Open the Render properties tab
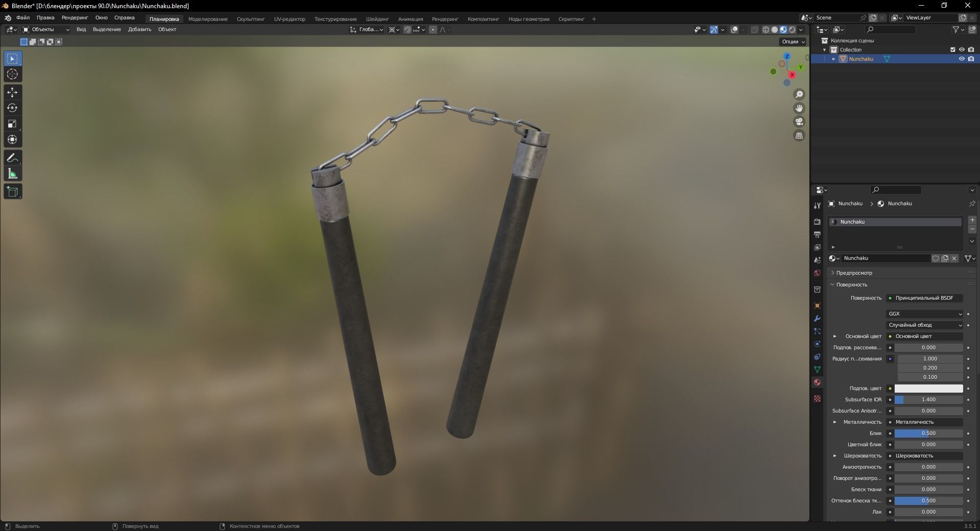Screen dimensions: 980x531 point(817,222)
